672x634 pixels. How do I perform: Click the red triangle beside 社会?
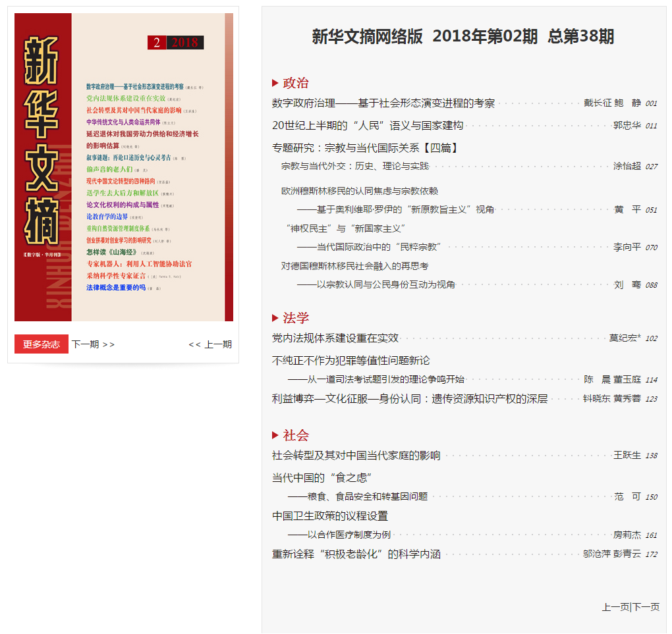coord(275,435)
